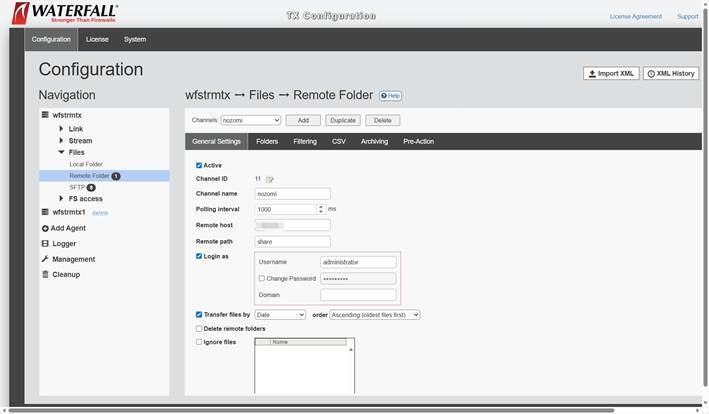Open XML History
The width and height of the screenshot is (709, 414).
point(671,74)
